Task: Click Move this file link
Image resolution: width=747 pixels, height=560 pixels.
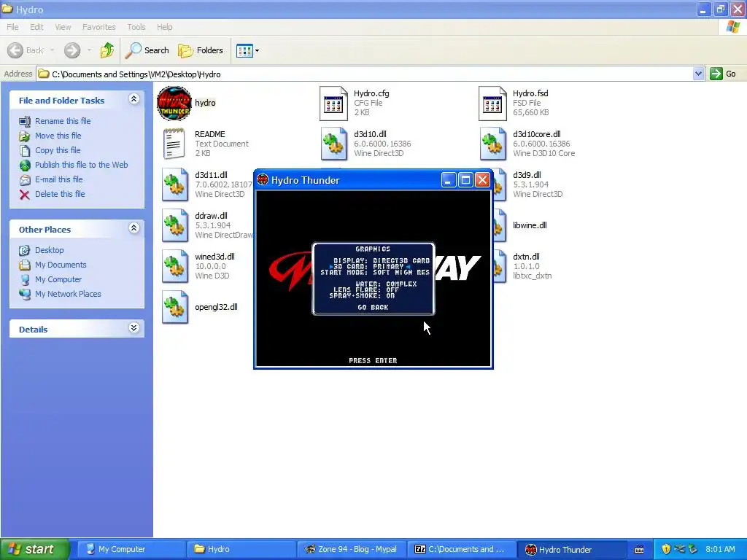Action: pyautogui.click(x=58, y=136)
